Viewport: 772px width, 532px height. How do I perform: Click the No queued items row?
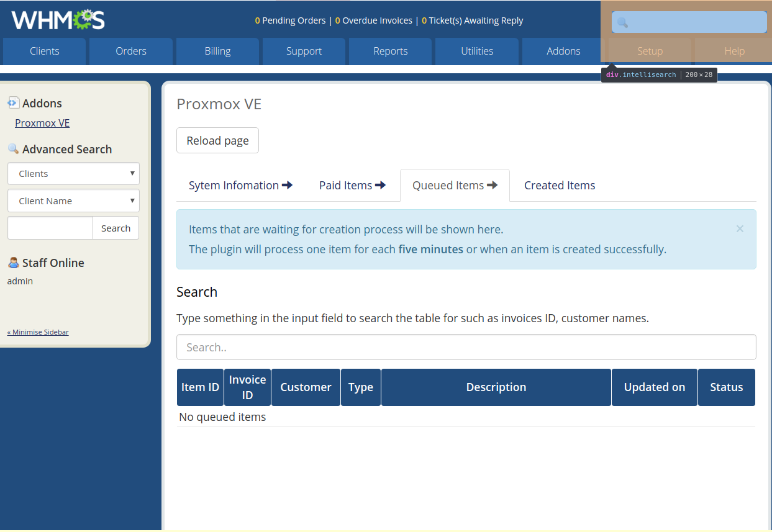click(x=466, y=417)
